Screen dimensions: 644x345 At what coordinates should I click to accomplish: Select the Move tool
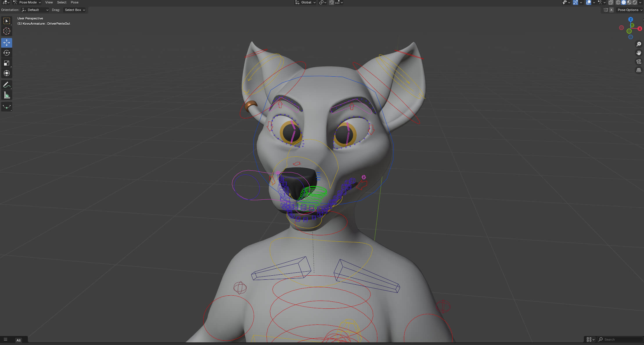point(6,43)
